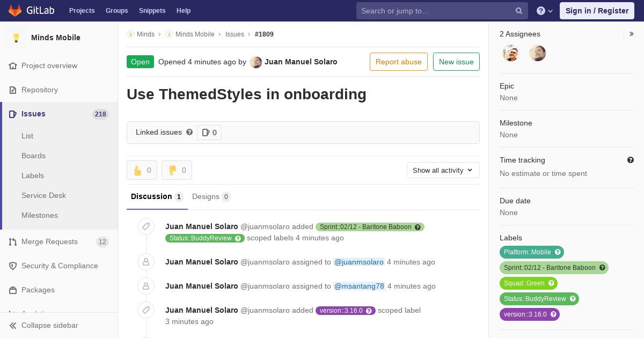Click the Merge Requests icon
The height and width of the screenshot is (338, 644).
click(x=13, y=241)
